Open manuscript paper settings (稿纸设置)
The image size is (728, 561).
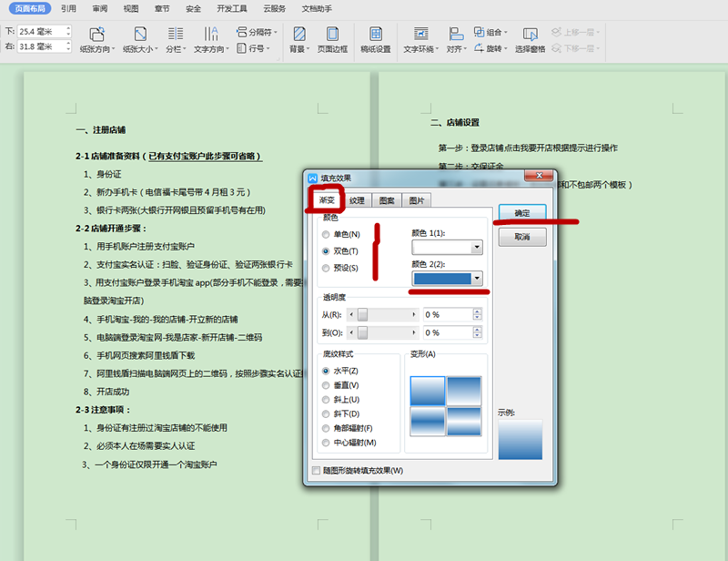pos(376,40)
